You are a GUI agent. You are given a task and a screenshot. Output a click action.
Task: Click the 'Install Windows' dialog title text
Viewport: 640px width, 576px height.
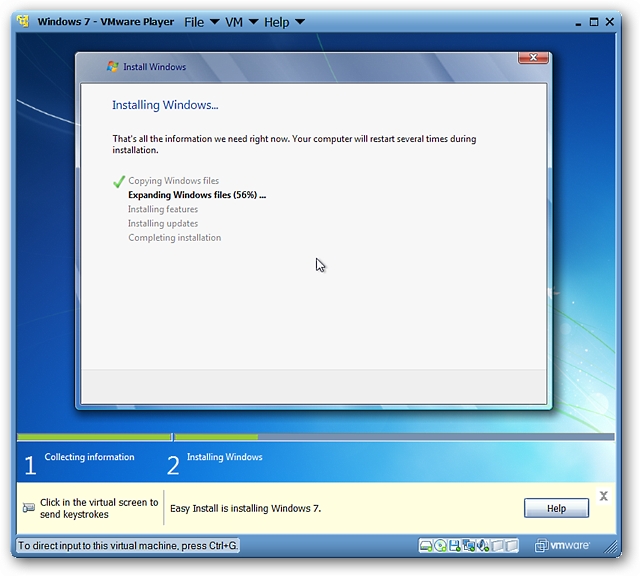155,67
